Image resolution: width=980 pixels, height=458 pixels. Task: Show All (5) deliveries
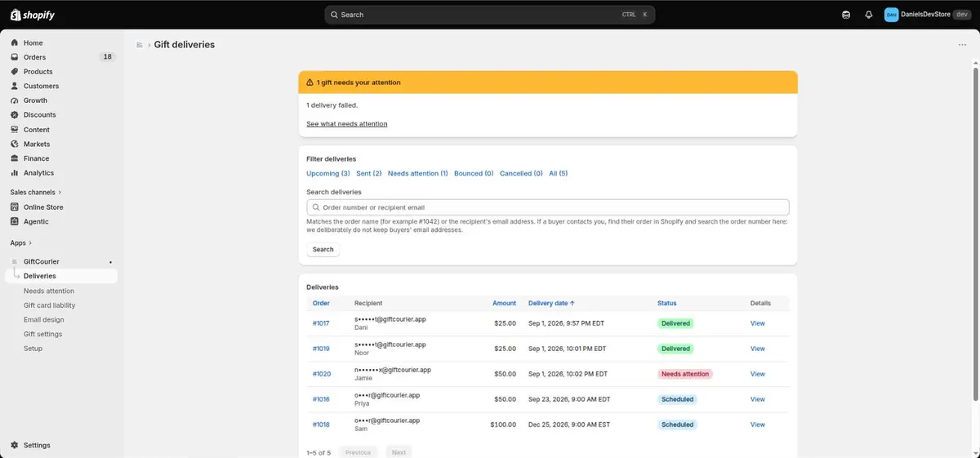558,173
